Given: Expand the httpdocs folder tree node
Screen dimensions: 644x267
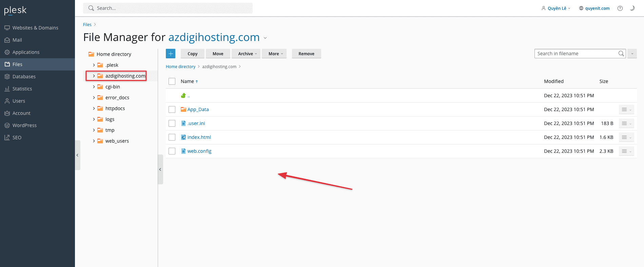Looking at the screenshot, I should 94,108.
